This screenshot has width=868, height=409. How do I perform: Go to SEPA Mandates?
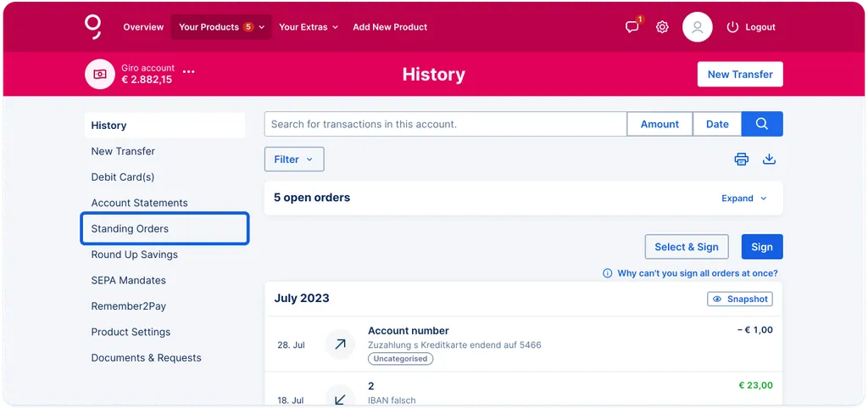tap(129, 280)
